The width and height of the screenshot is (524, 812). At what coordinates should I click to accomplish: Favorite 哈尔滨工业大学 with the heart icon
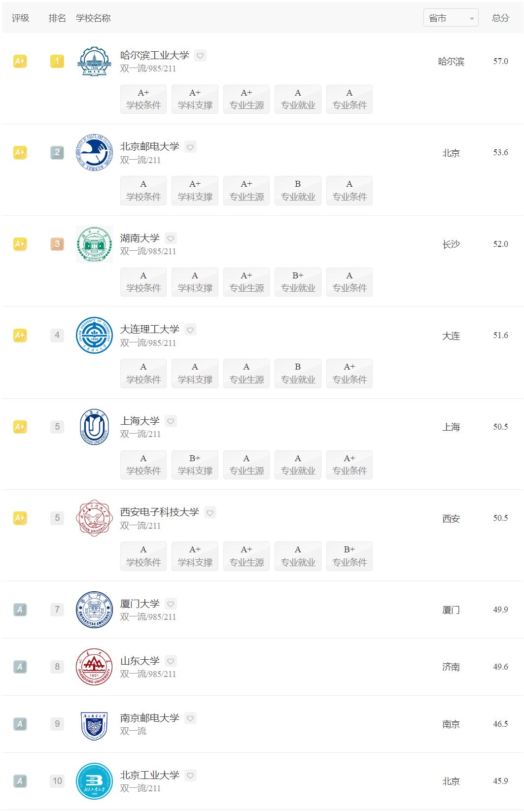point(200,56)
